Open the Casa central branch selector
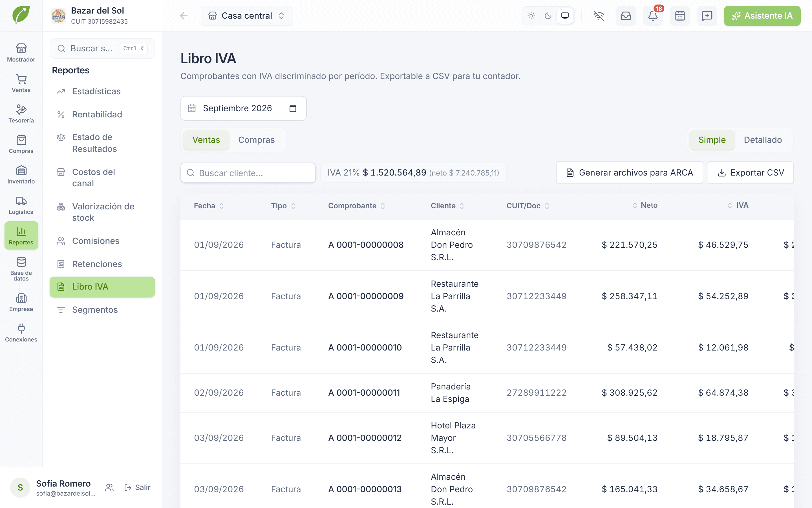The image size is (812, 508). 247,16
